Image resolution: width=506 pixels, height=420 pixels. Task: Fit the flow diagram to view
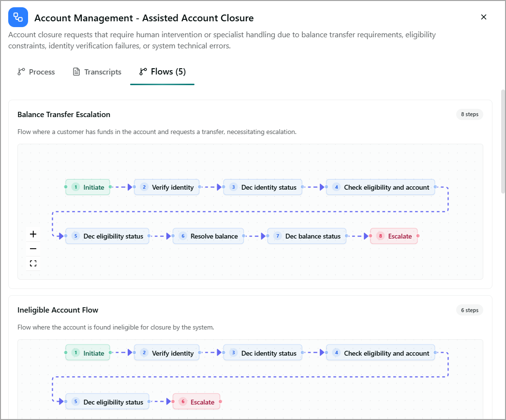point(33,263)
